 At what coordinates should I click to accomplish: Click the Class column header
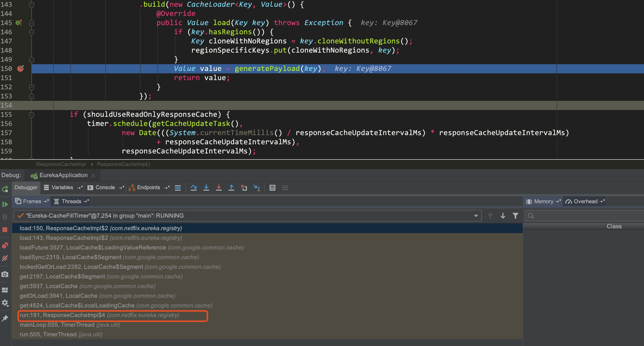coord(614,226)
